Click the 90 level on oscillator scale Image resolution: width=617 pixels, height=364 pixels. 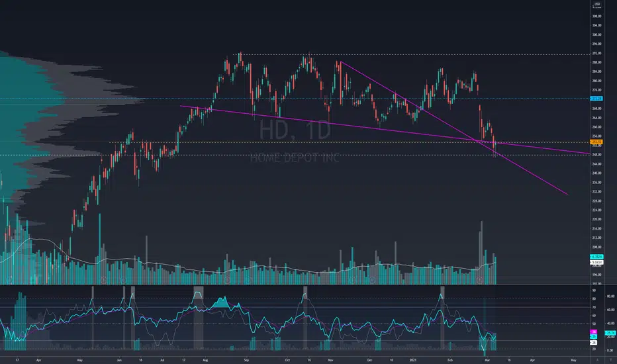pyautogui.click(x=594, y=291)
